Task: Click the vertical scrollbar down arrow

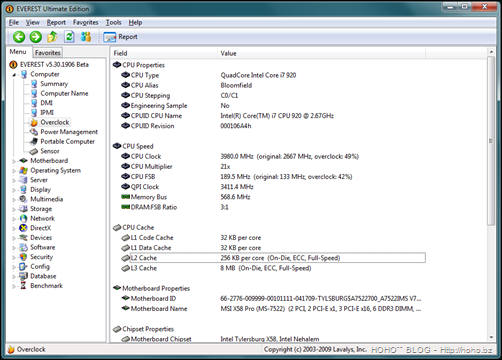Action: [x=491, y=337]
